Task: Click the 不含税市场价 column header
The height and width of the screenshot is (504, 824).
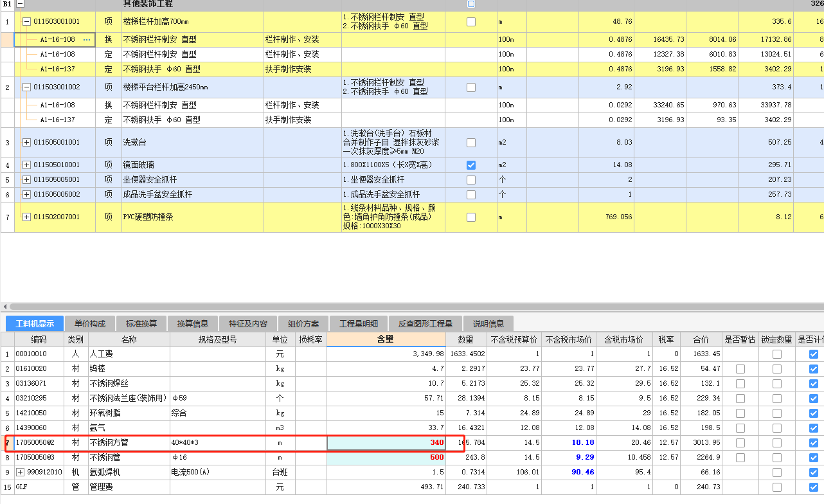Action: pos(569,339)
